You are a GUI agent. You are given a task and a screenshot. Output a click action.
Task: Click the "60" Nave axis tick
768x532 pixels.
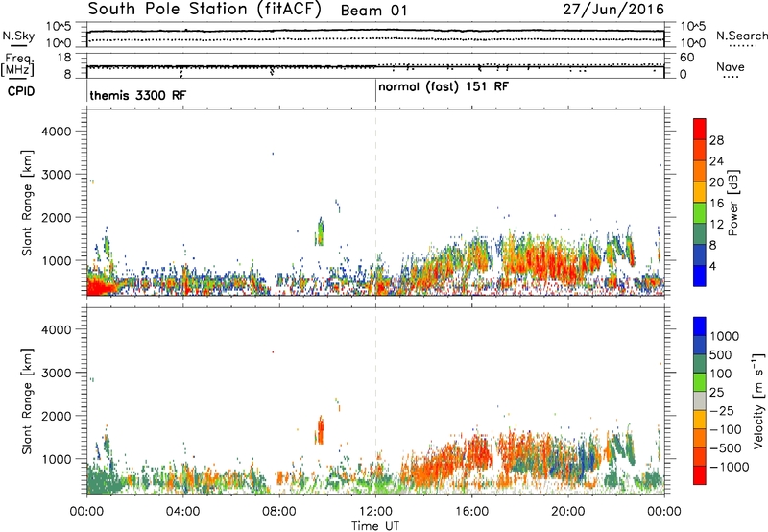pos(687,58)
